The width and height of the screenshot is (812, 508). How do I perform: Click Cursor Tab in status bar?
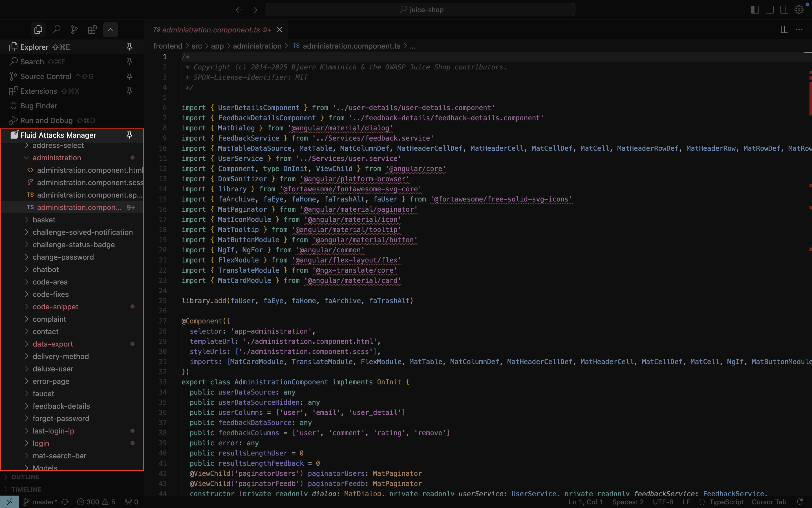click(769, 502)
